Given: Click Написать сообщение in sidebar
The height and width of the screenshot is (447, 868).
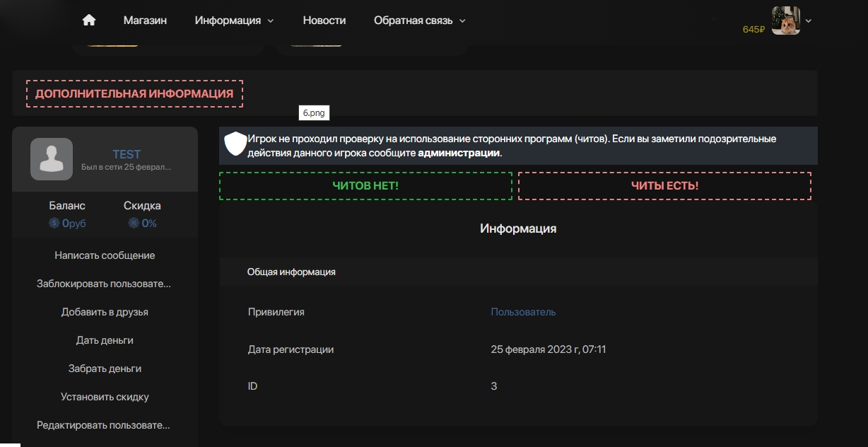Looking at the screenshot, I should [x=105, y=255].
